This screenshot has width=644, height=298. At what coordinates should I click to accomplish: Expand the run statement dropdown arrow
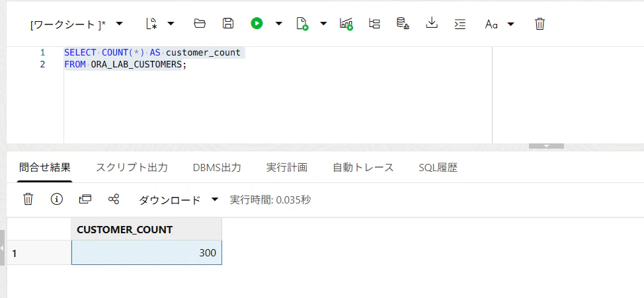pyautogui.click(x=279, y=23)
